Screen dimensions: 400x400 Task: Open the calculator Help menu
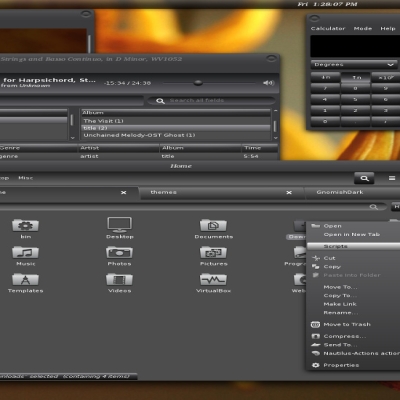388,29
